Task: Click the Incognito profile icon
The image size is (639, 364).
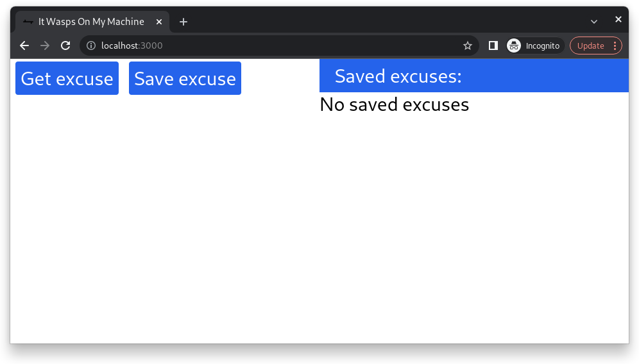Action: (514, 45)
